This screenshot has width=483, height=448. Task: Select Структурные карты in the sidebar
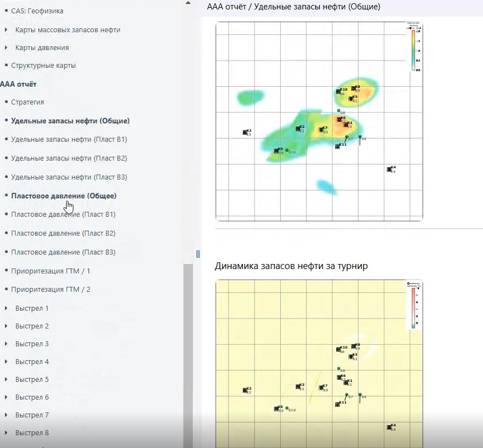(43, 66)
